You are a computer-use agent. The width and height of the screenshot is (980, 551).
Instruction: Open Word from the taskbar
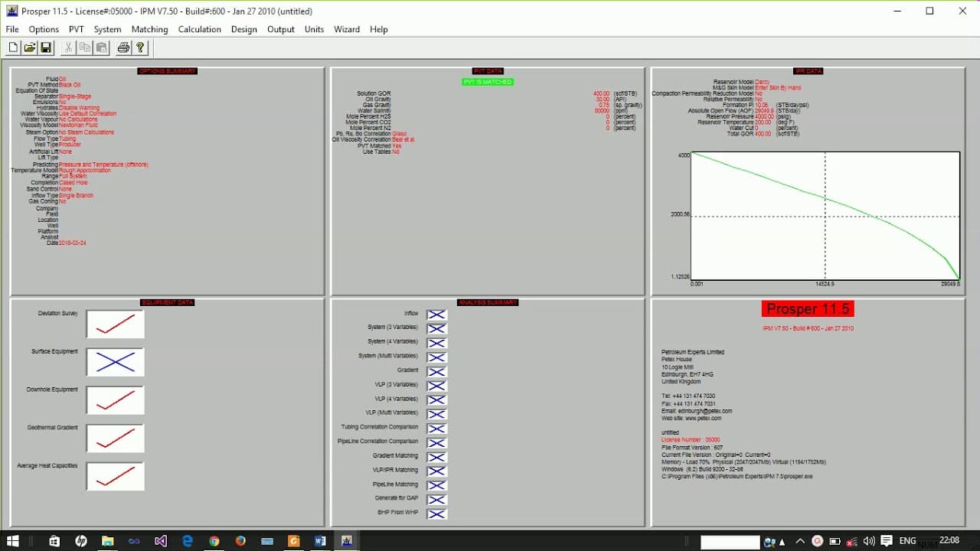pos(320,541)
